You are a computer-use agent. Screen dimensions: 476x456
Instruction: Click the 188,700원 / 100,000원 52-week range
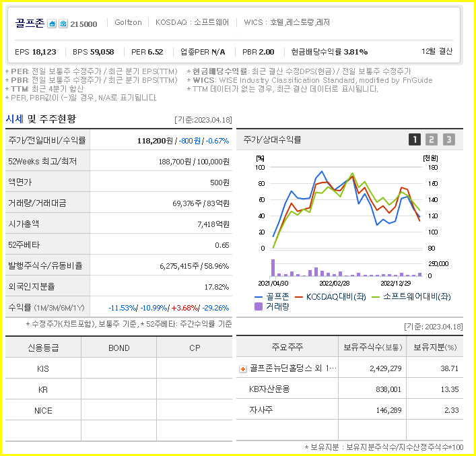pyautogui.click(x=194, y=162)
